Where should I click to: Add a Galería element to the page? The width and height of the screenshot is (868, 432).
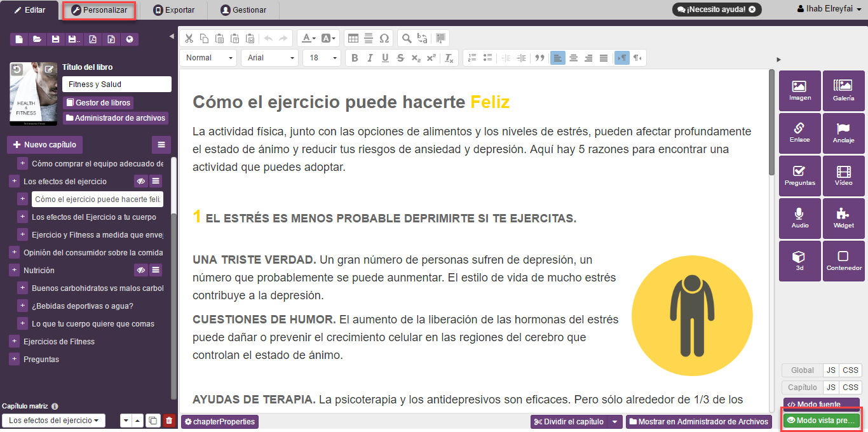tap(843, 91)
